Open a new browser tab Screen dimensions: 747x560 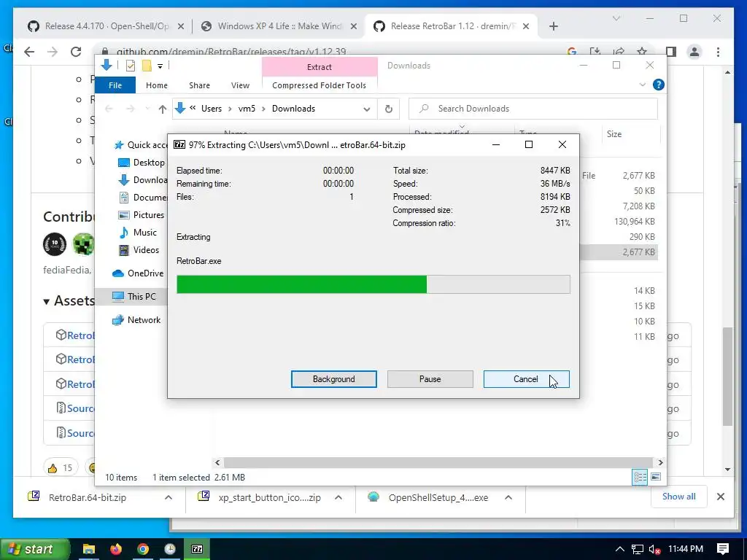pos(553,27)
